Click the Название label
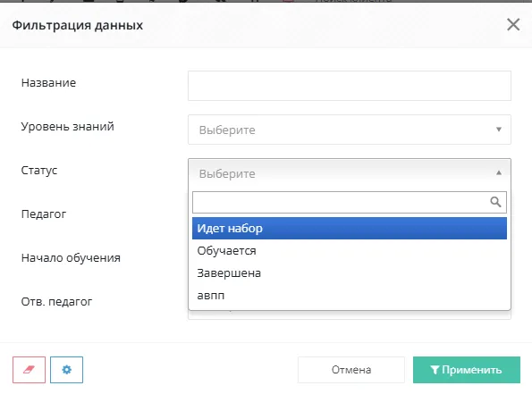Screen dimensions: 532x394 click(x=48, y=83)
